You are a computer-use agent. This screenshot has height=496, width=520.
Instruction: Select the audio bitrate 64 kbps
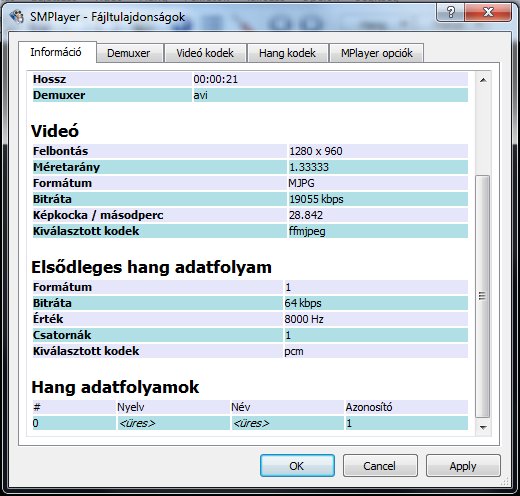(x=303, y=303)
